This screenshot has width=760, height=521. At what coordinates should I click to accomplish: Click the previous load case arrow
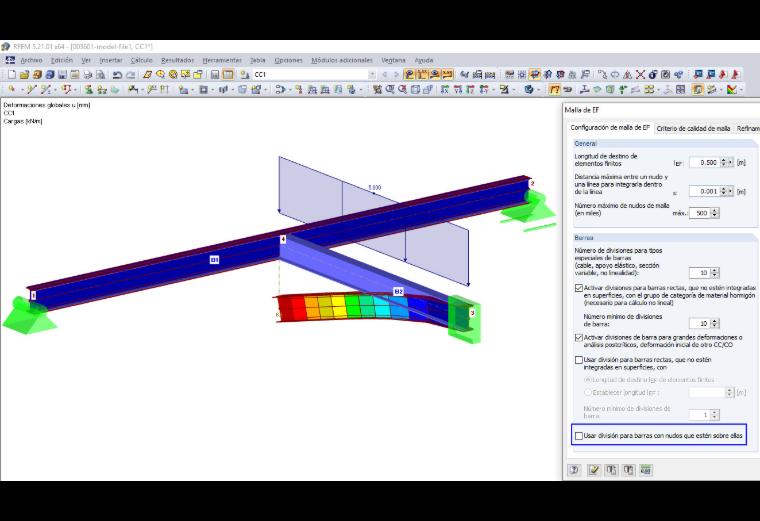click(x=385, y=74)
